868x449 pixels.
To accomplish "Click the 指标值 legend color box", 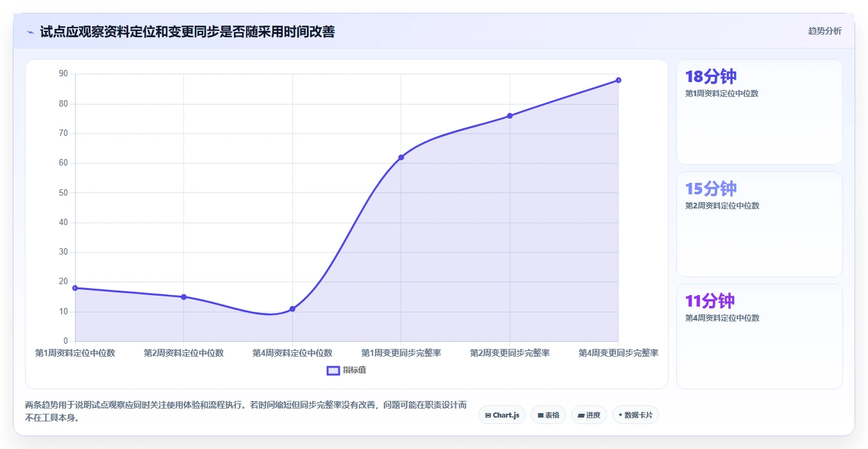I will tap(333, 370).
